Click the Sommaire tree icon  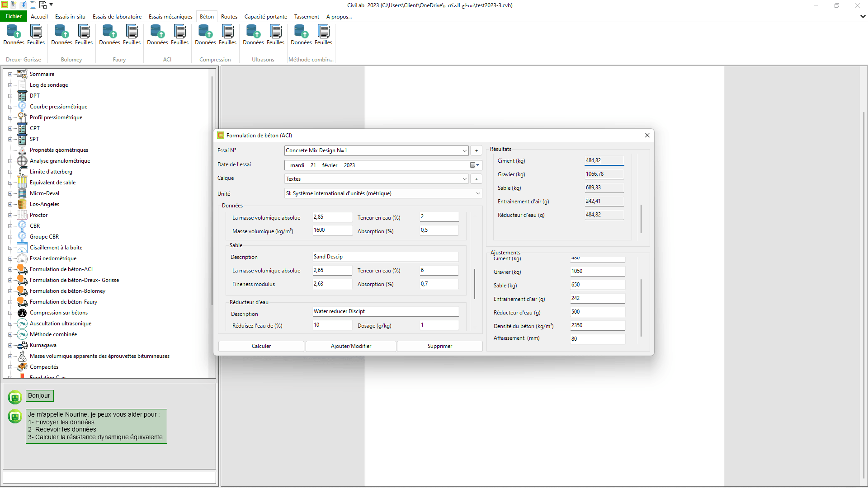click(22, 74)
